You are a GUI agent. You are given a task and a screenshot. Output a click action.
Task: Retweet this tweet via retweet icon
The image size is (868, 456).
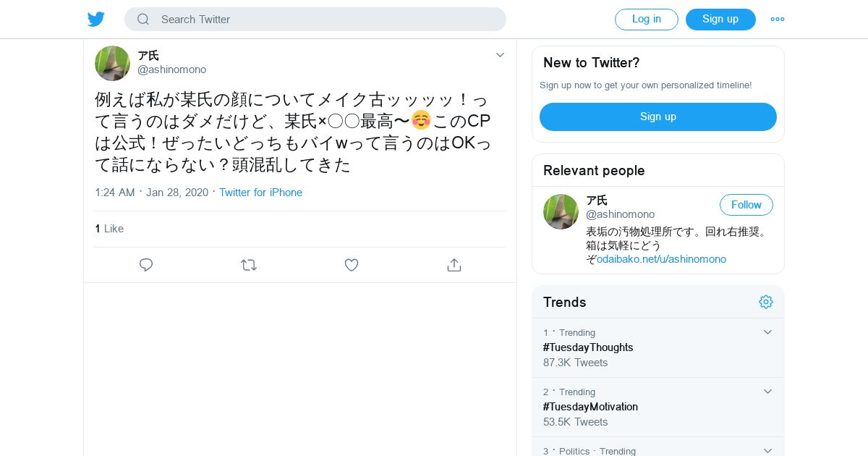tap(249, 265)
